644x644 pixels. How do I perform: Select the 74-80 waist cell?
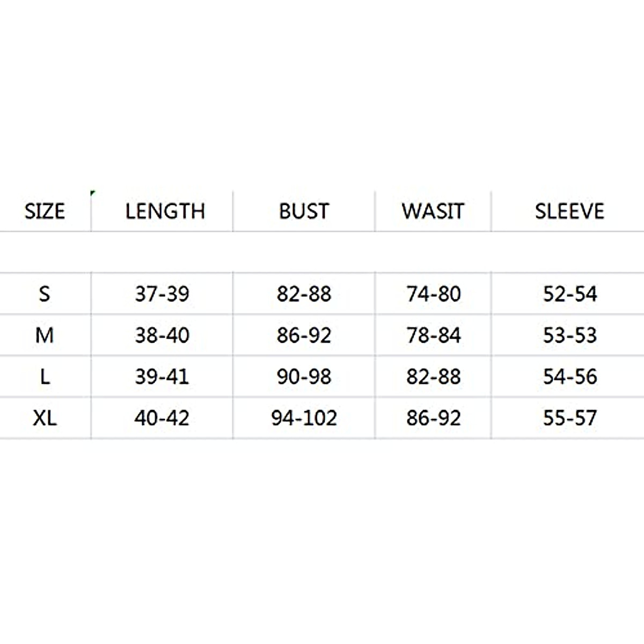point(433,294)
